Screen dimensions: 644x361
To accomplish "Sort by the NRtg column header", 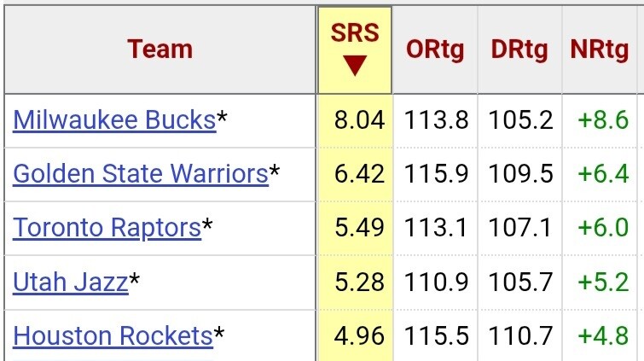I will click(599, 49).
